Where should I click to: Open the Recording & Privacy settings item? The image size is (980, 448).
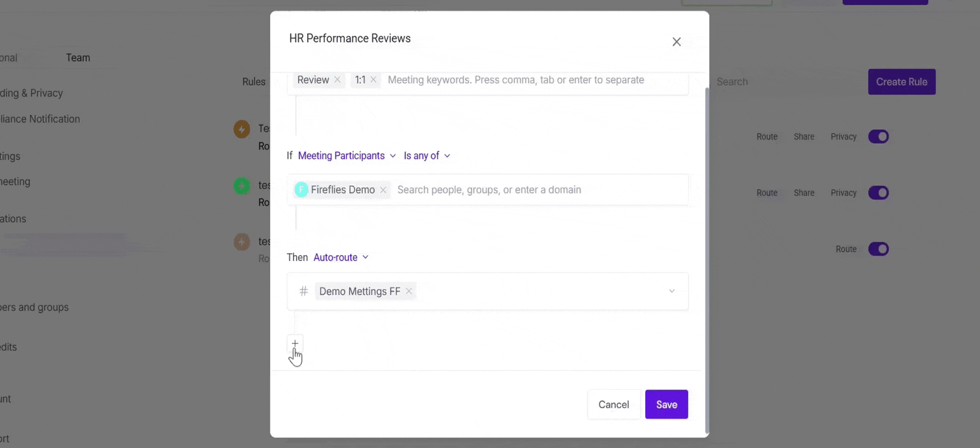[x=31, y=93]
